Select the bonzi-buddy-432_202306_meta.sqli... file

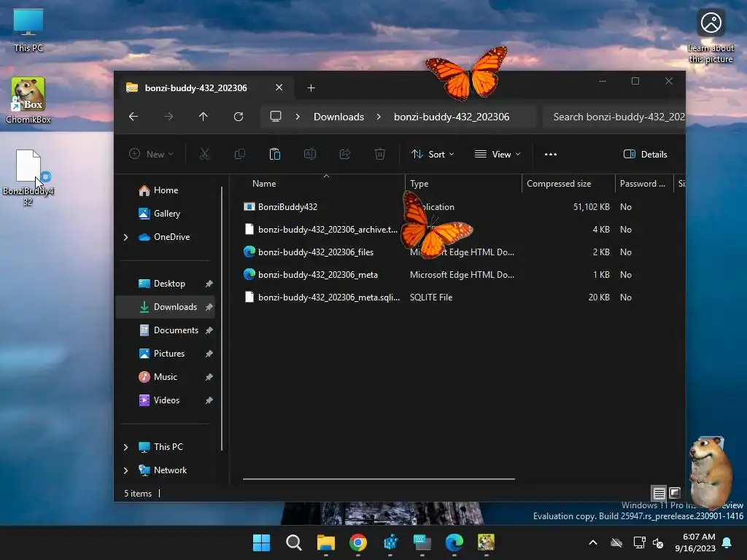329,297
